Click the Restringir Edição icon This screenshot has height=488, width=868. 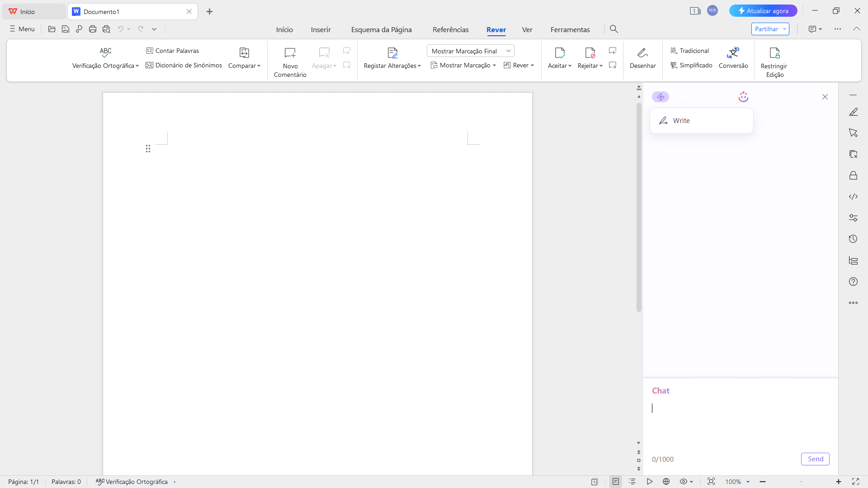pos(774,53)
